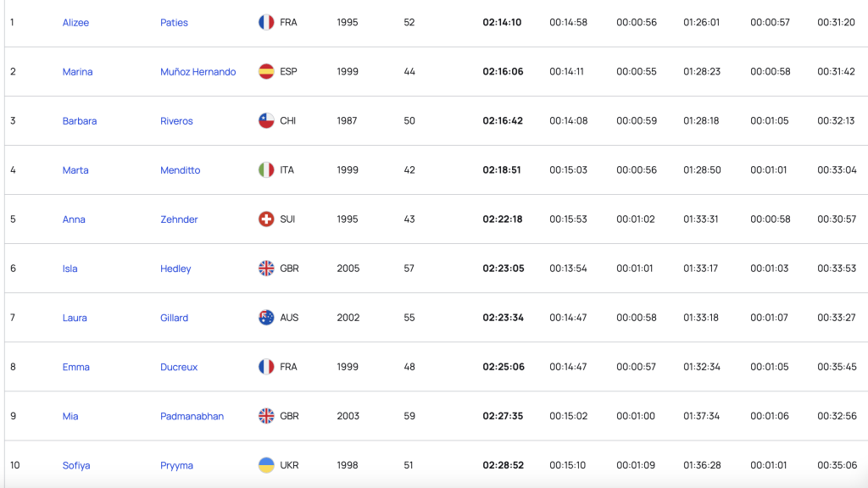
Task: Click the Gillard surname link
Action: point(175,318)
